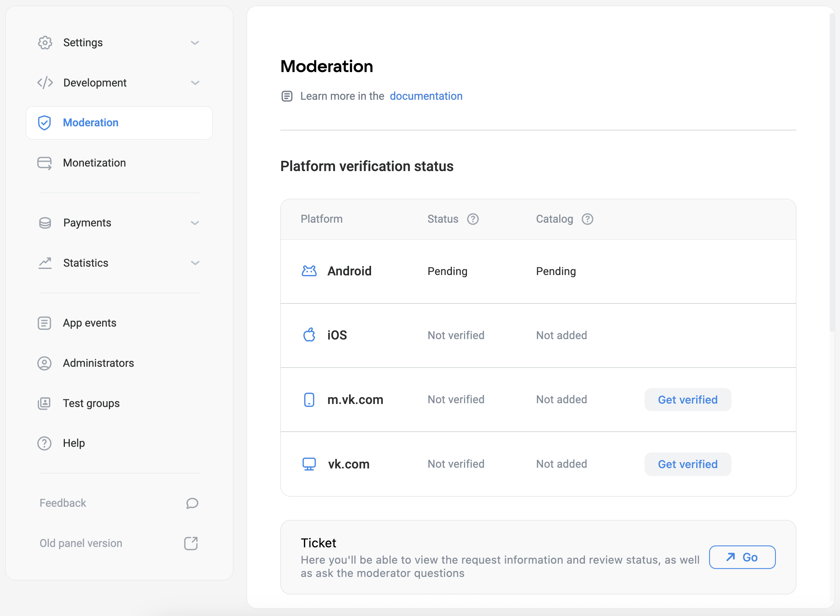Click the Administrators user icon
Viewport: 840px width, 616px height.
click(44, 363)
